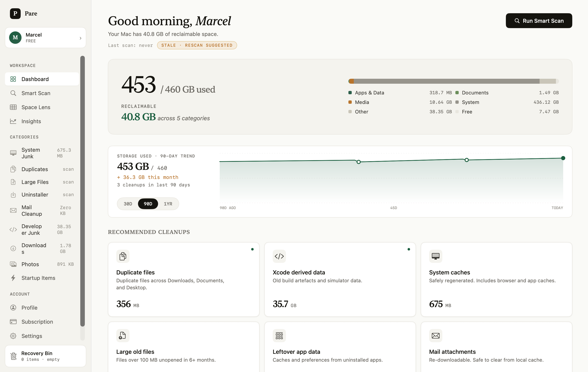Image resolution: width=588 pixels, height=372 pixels.
Task: Click the System gray legend swatch
Action: [457, 102]
